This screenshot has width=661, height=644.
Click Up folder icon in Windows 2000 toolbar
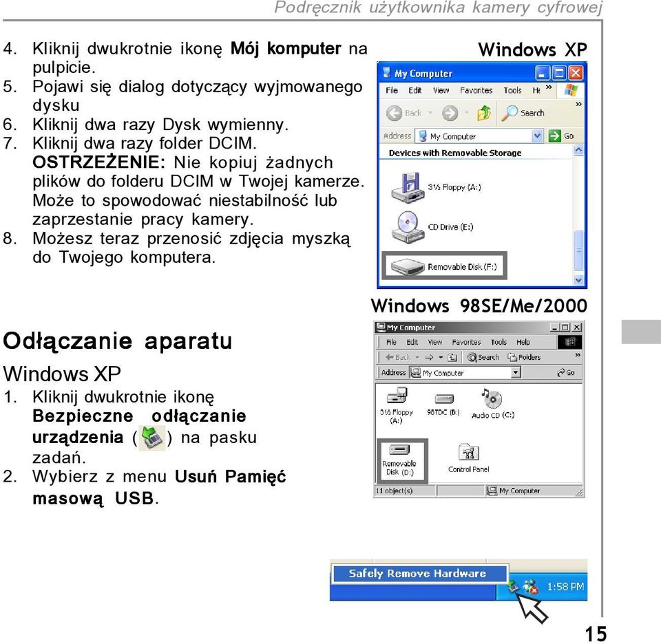click(452, 357)
